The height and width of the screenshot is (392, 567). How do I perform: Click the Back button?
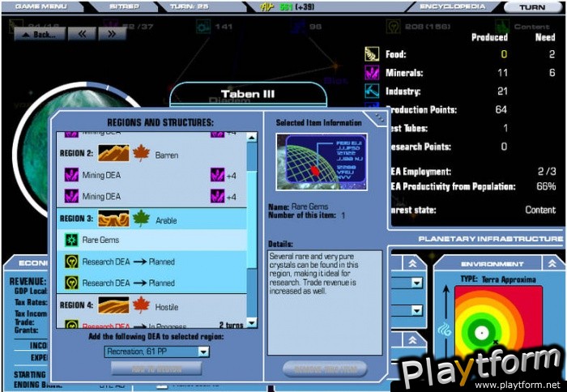click(x=40, y=35)
